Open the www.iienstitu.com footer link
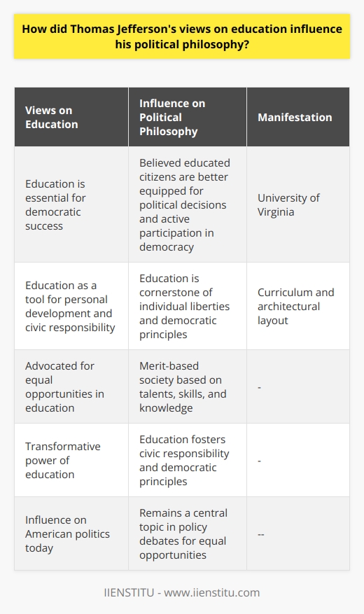 coord(211,592)
